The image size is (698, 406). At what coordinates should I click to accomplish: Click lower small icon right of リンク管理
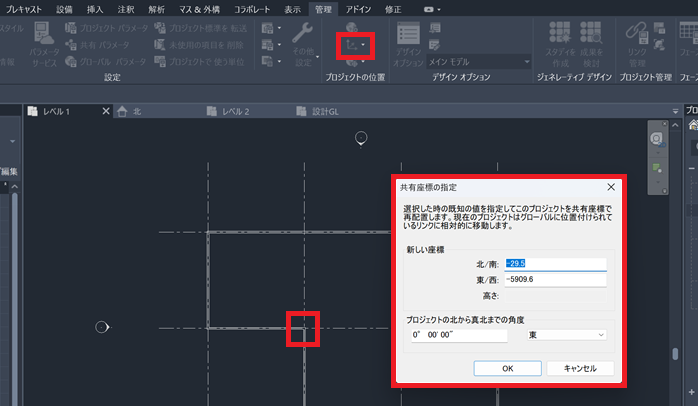point(659,45)
